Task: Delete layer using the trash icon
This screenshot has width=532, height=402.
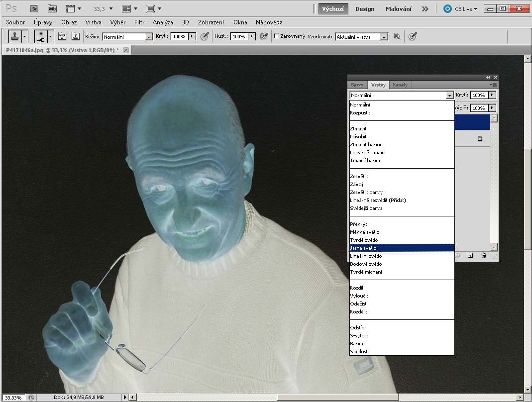Action: click(483, 256)
